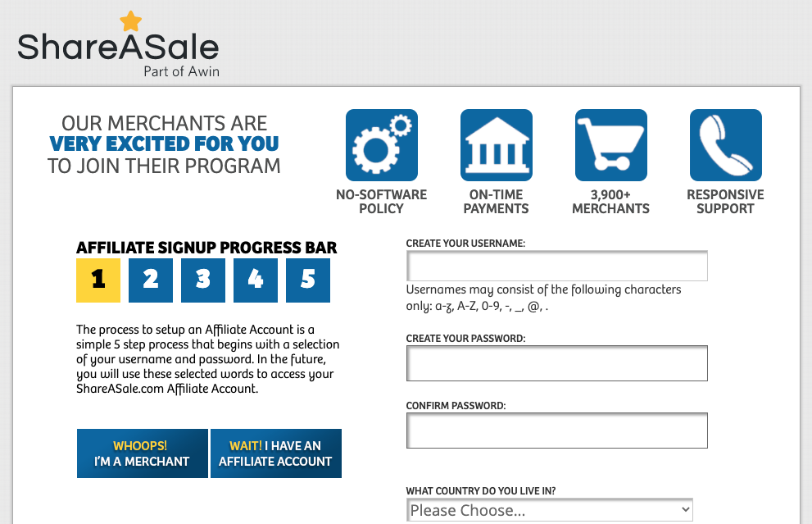This screenshot has height=524, width=812.
Task: Click the No-Software Policy label text
Action: tap(381, 202)
